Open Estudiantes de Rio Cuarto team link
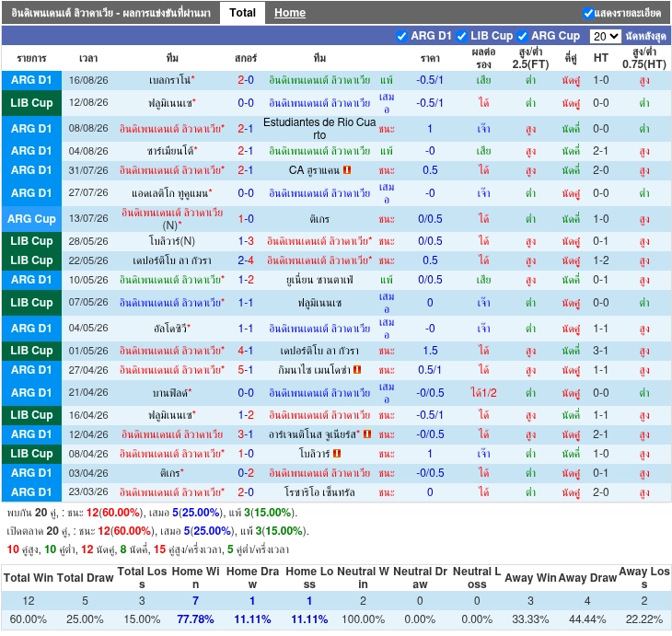 319,129
